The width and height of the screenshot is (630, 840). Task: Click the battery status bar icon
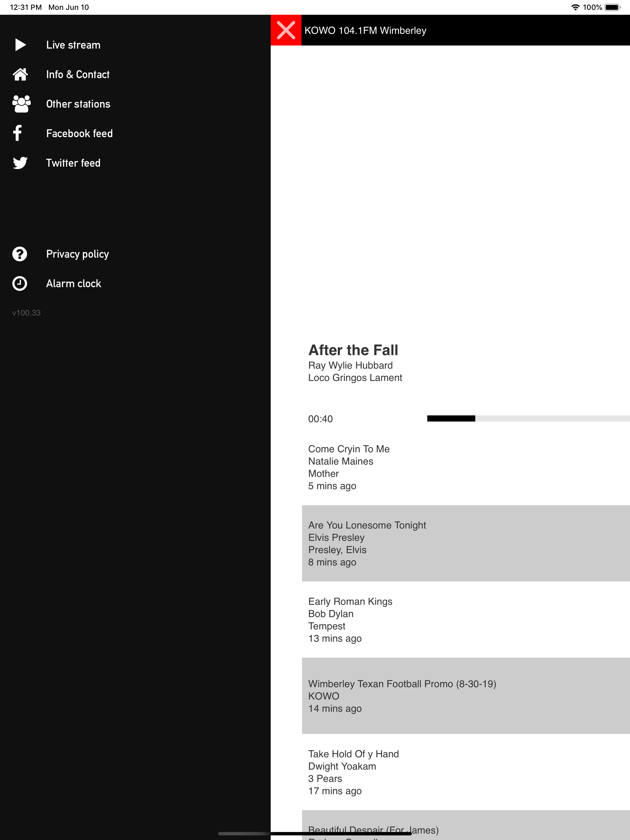[x=612, y=7]
